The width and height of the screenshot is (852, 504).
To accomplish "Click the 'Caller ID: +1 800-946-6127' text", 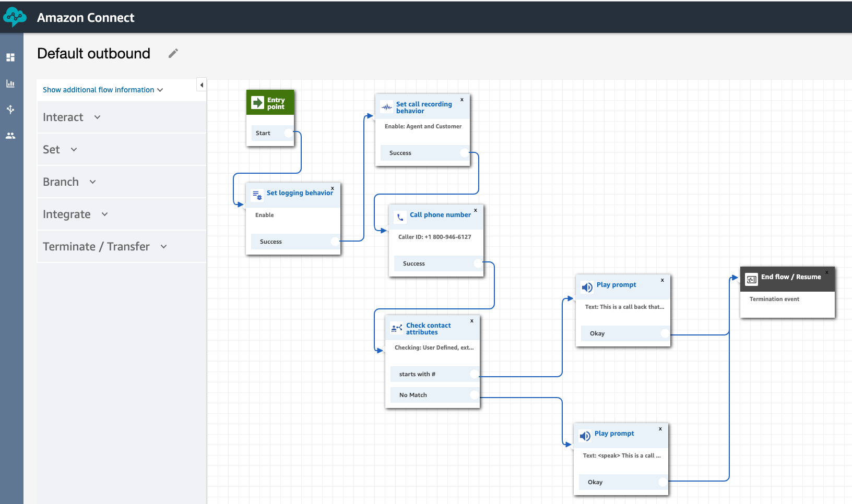I will click(x=435, y=237).
